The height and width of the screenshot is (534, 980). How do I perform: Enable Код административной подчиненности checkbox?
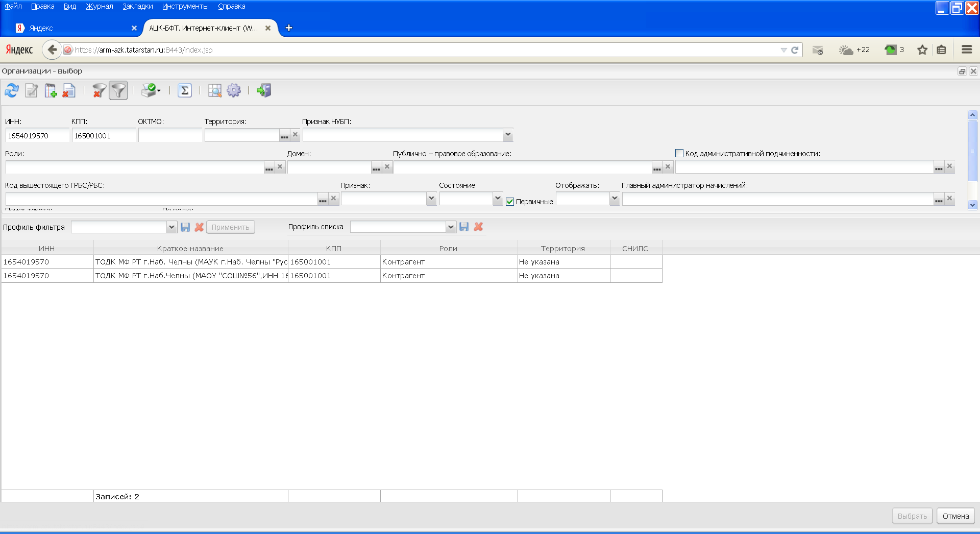click(x=679, y=153)
